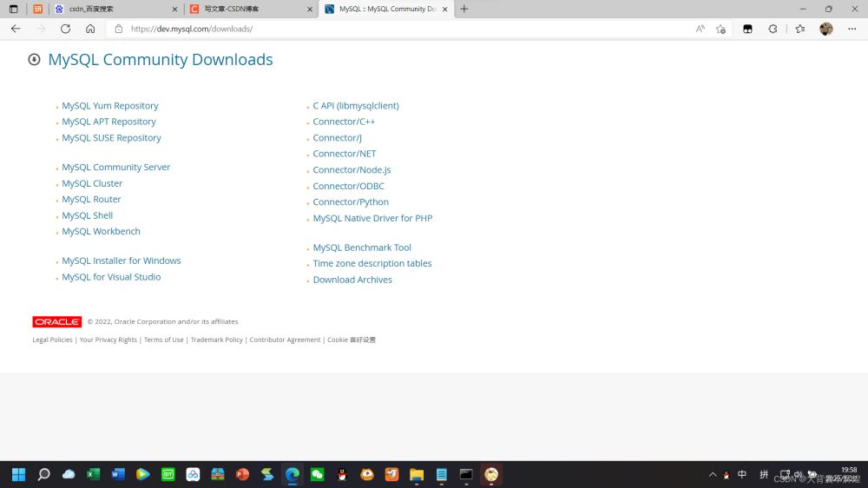This screenshot has width=868, height=488.
Task: Open the Connector/Python download link
Action: (351, 201)
